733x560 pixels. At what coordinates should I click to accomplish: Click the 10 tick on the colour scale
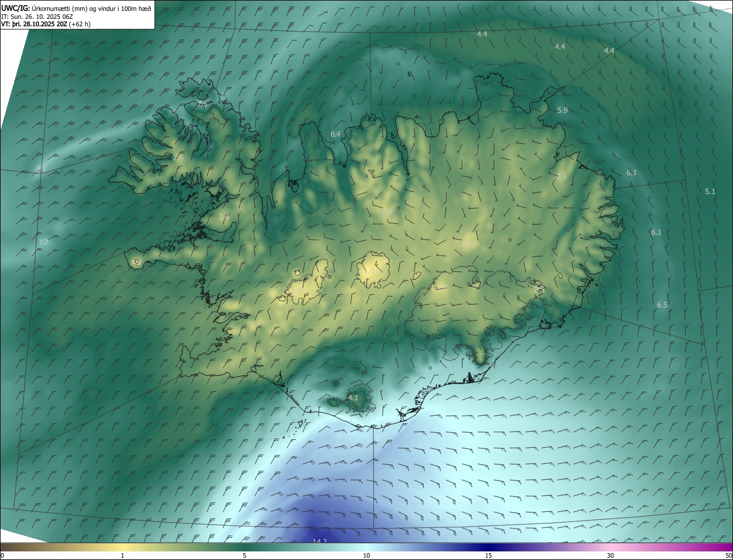pos(366,555)
